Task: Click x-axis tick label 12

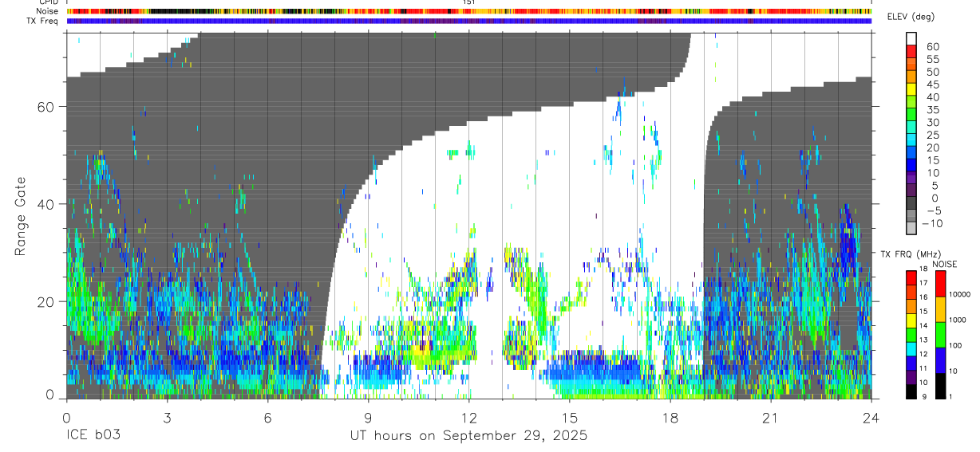Action: point(468,418)
